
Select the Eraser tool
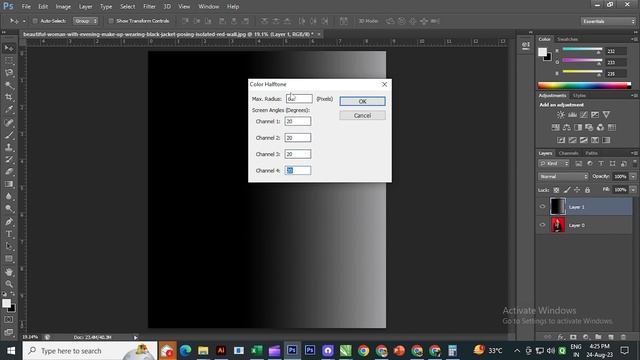click(x=9, y=171)
